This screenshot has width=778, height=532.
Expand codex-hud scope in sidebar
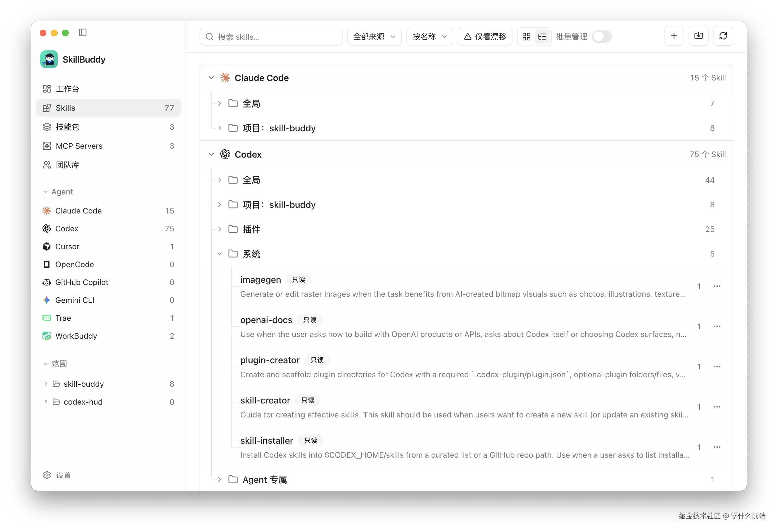[x=46, y=402]
